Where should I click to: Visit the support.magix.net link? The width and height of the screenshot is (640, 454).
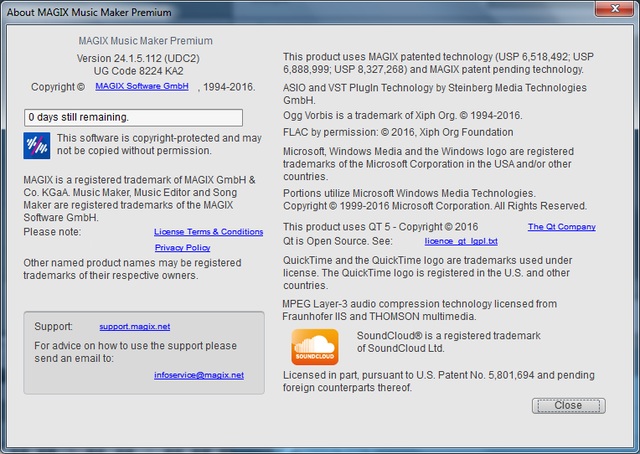[x=135, y=326]
